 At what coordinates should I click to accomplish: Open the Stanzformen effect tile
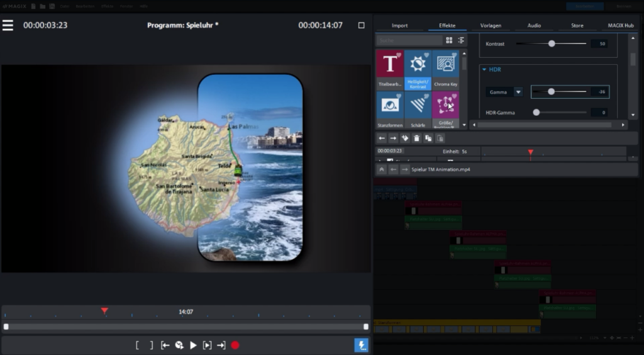(390, 110)
